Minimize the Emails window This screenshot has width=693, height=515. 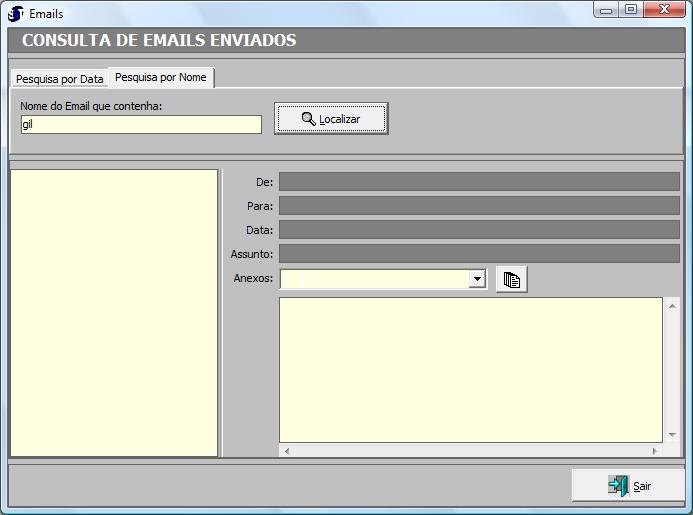coord(607,9)
